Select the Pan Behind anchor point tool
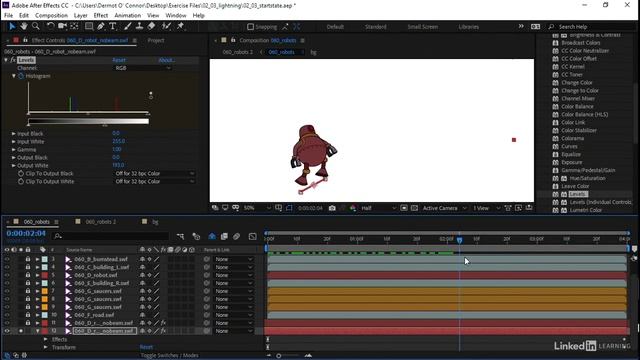This screenshot has height=360, width=640. pos(74,26)
